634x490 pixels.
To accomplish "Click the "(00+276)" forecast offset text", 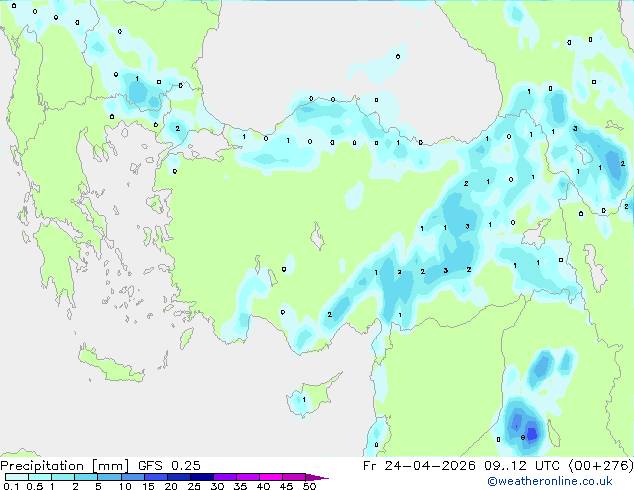I will pos(601,466).
